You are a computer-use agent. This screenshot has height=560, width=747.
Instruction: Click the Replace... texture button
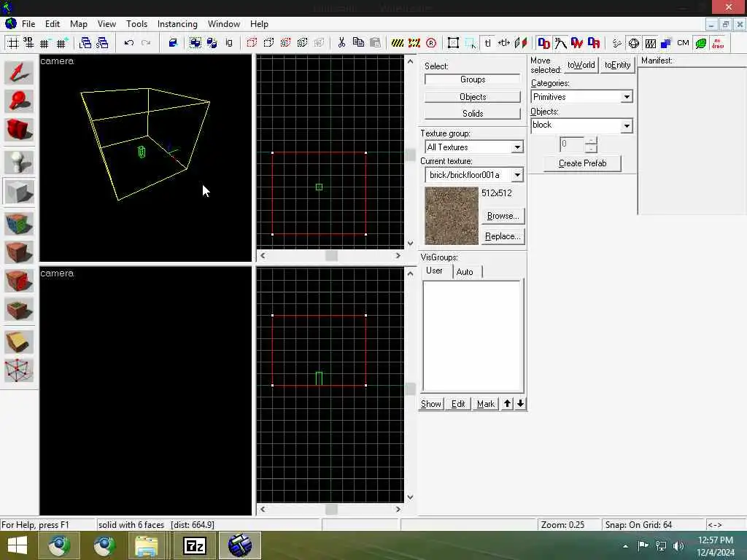[x=503, y=236]
